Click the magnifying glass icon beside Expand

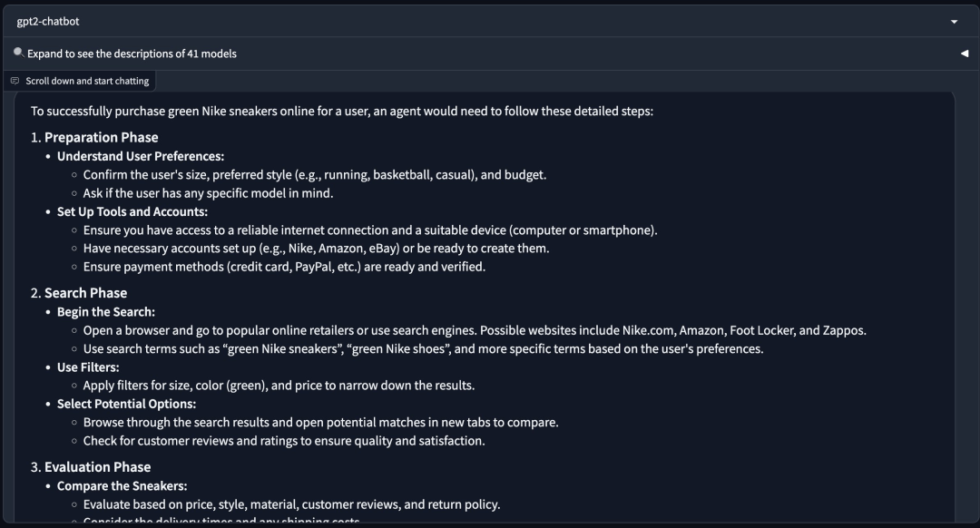(19, 53)
